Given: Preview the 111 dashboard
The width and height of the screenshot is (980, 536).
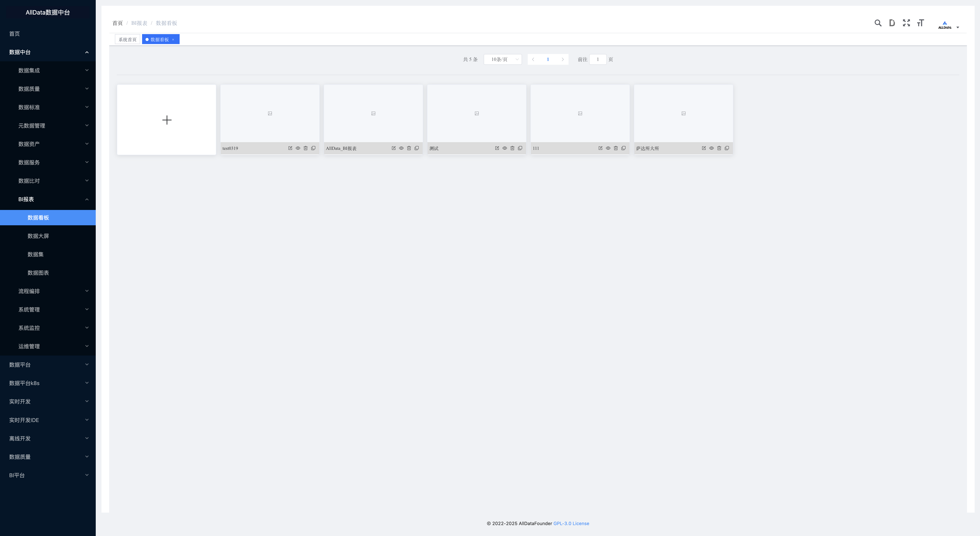Looking at the screenshot, I should coord(608,148).
